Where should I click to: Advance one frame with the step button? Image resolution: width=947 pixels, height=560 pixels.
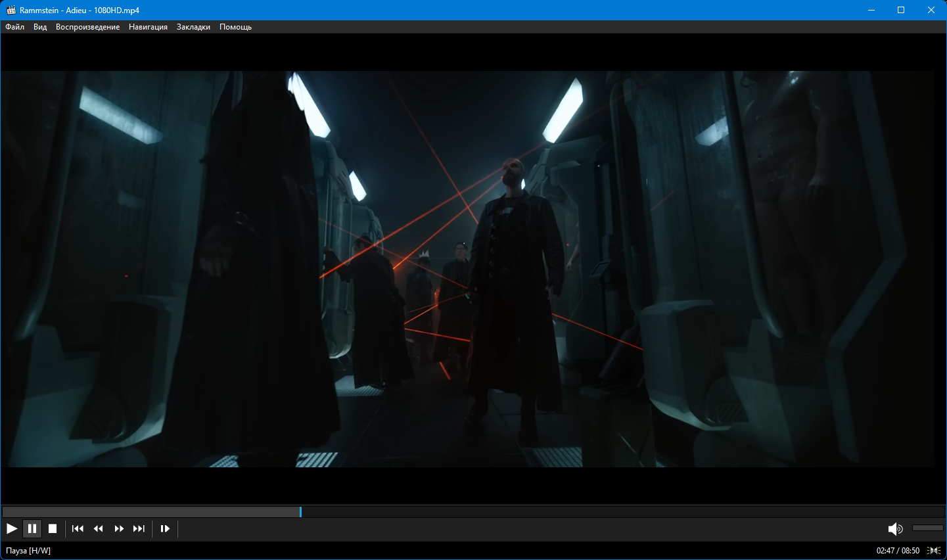click(165, 528)
